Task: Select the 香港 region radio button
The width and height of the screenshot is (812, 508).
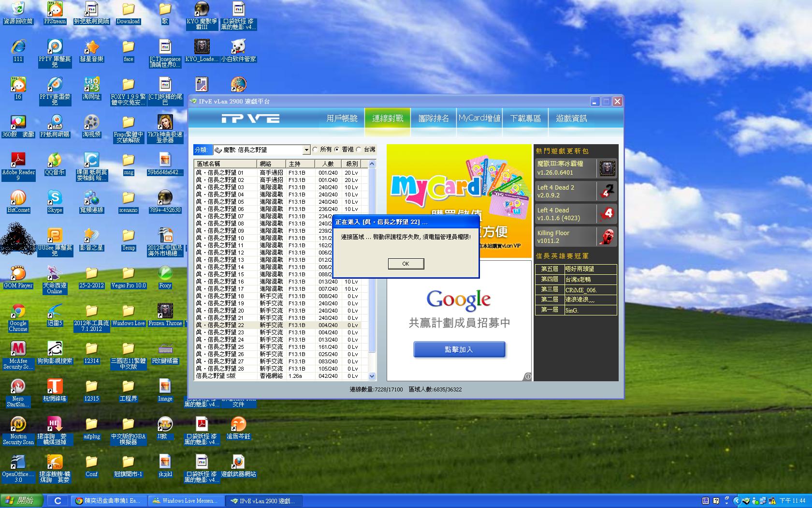Action: [x=337, y=149]
